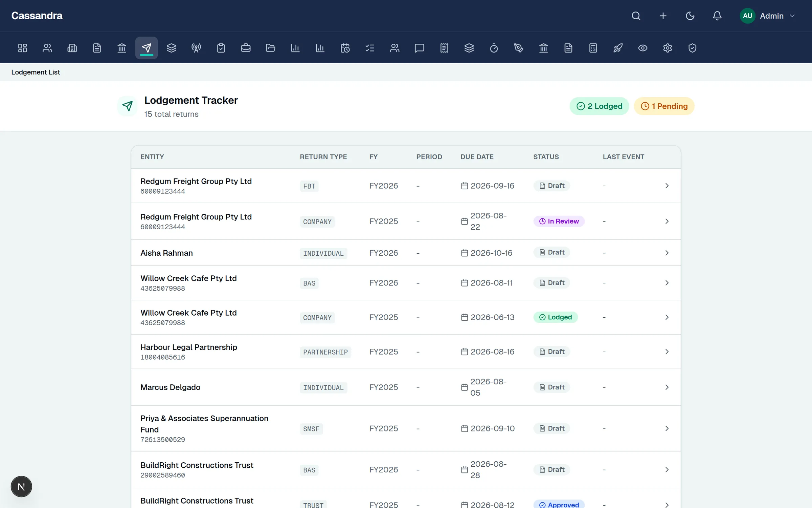812x508 pixels.
Task: Click the 15 total returns subtitle
Action: click(x=171, y=114)
